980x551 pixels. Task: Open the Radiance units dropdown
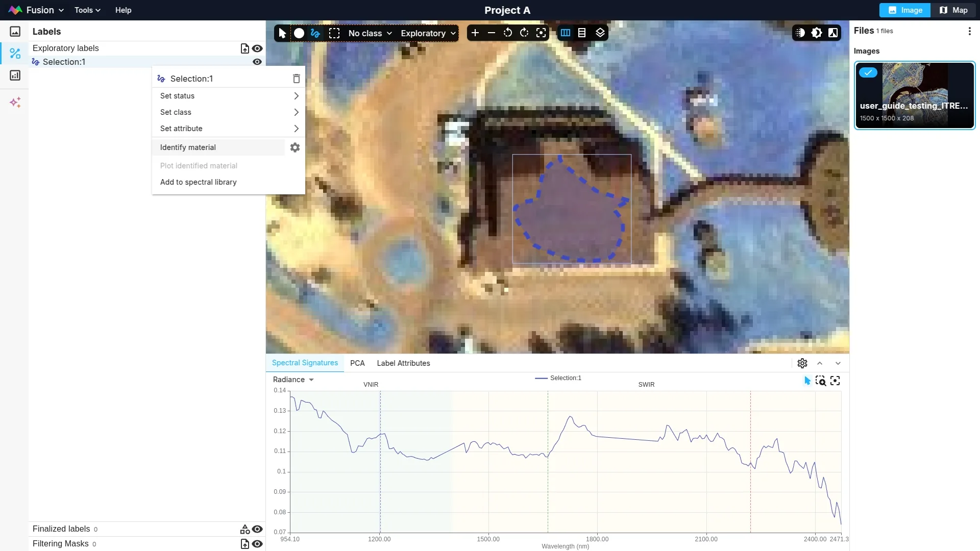pos(293,380)
